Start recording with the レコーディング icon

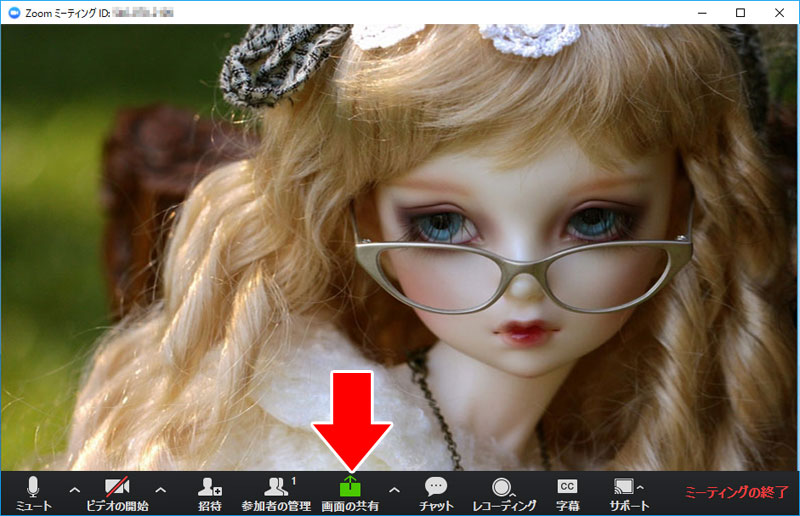[502, 487]
